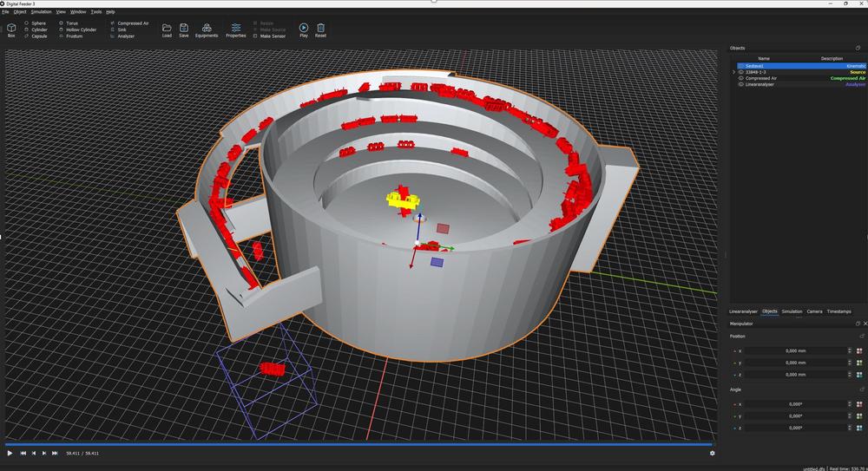The width and height of the screenshot is (868, 471).
Task: Toggle visibility of Compressed Air object
Action: click(x=741, y=78)
